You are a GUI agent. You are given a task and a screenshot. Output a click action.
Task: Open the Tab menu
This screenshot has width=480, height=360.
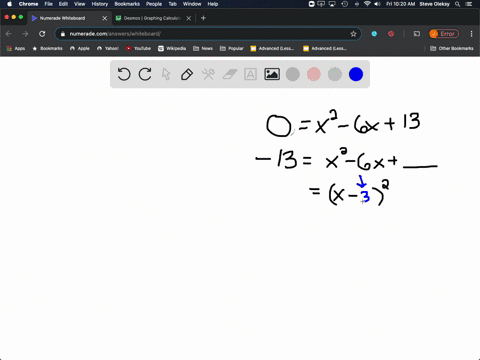point(172,4)
